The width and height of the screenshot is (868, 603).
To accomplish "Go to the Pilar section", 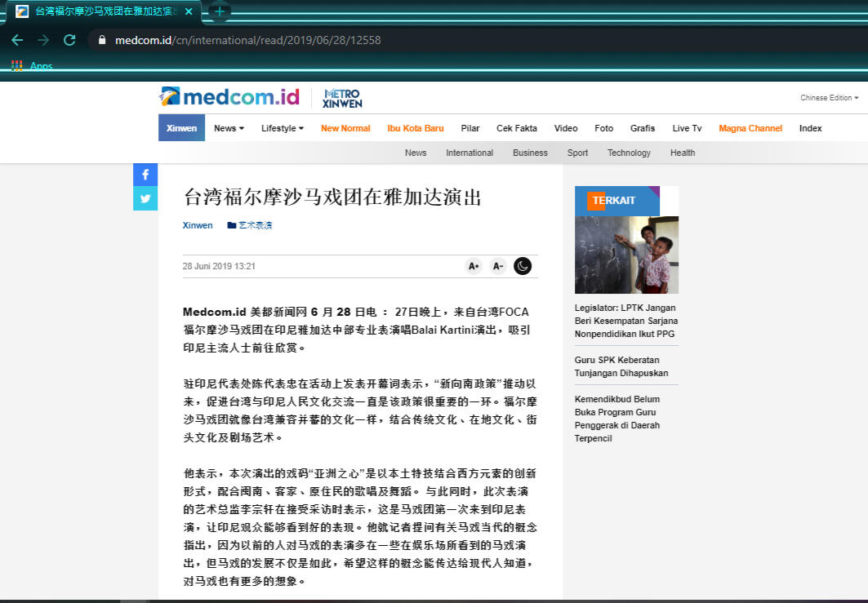I will 470,128.
